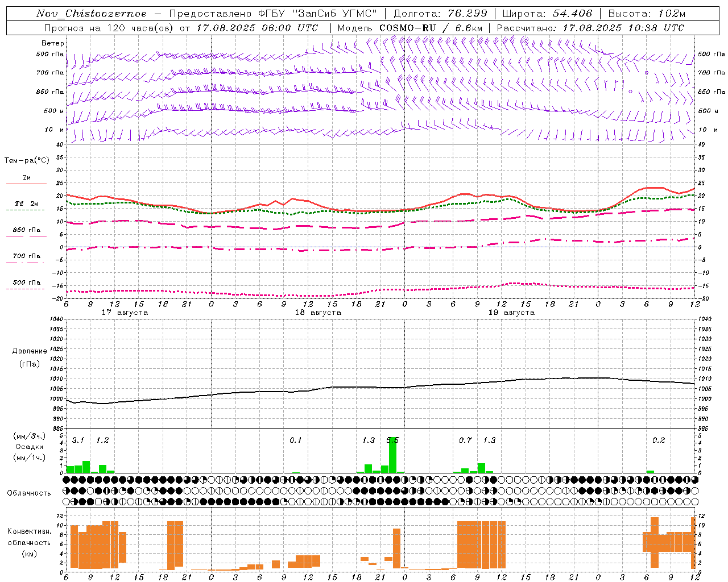Select '(км)' unit under convective cloudiness label

[x=29, y=554]
